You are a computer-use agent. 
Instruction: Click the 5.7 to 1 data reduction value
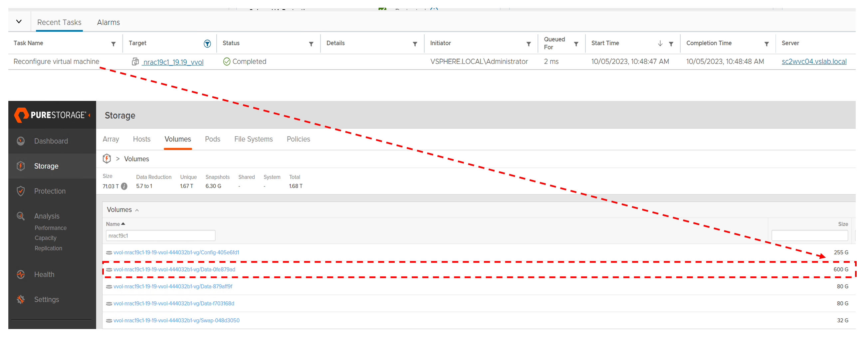(x=144, y=186)
